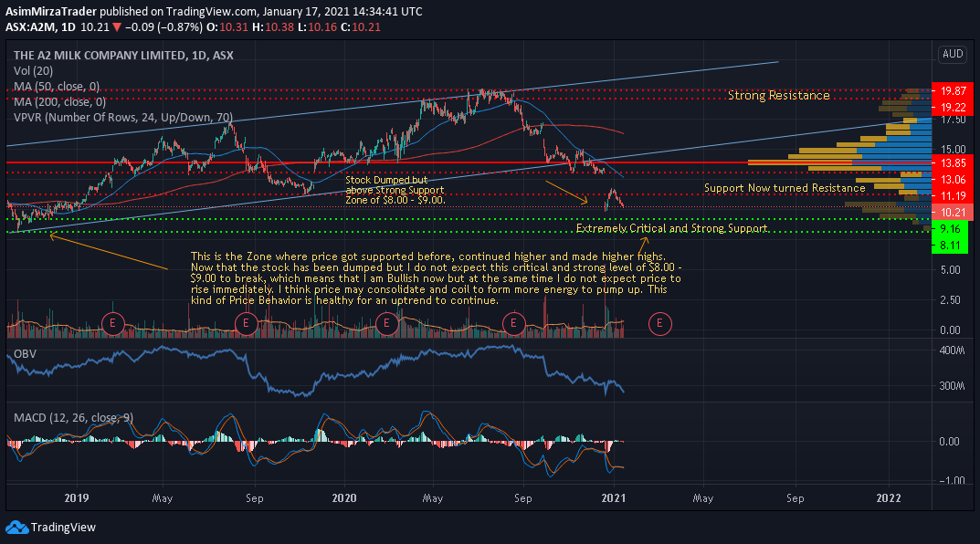Image resolution: width=980 pixels, height=544 pixels.
Task: Click the 5.00 price axis value
Action: tap(951, 270)
